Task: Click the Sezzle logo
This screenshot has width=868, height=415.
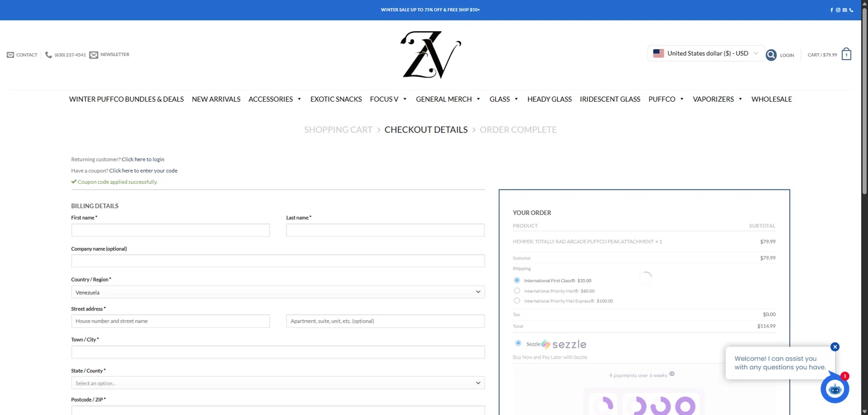Action: pyautogui.click(x=564, y=344)
